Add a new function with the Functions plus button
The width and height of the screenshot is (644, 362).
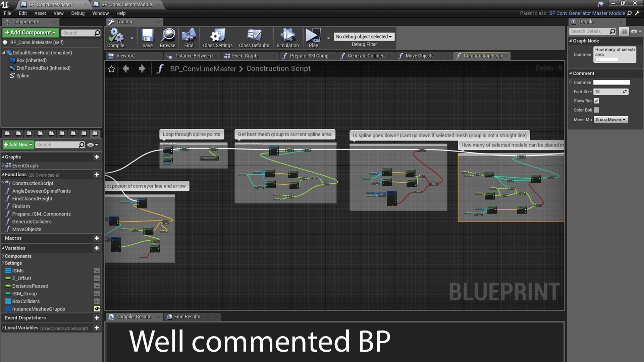click(x=97, y=175)
